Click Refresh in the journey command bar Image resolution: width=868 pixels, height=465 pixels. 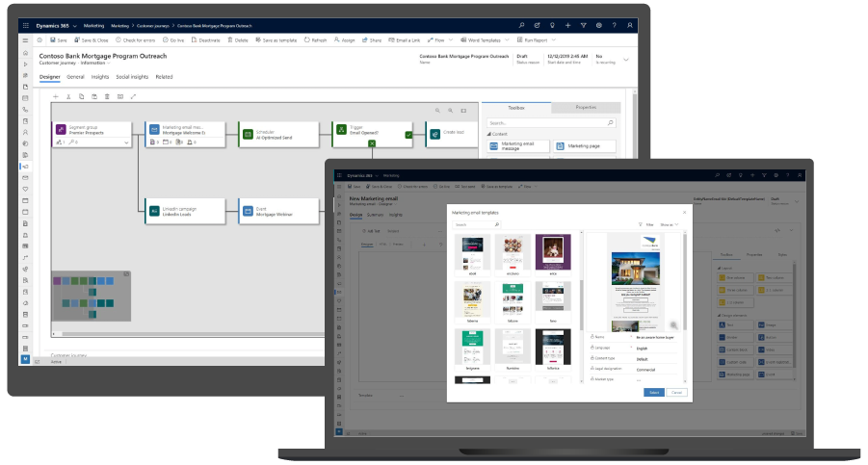point(316,40)
